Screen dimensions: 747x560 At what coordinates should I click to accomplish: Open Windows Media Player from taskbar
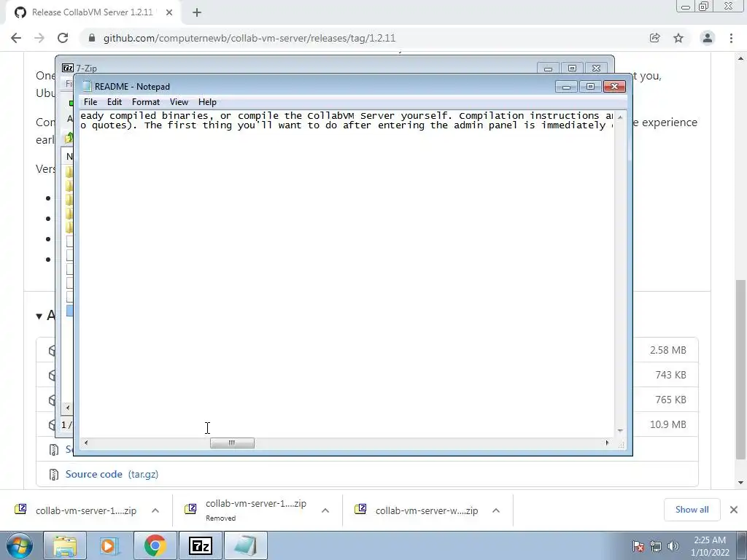tap(109, 545)
